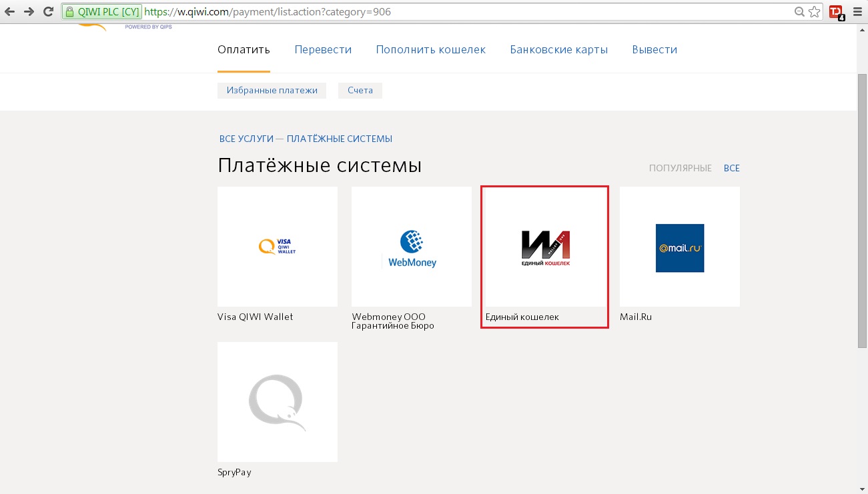Open the Chrome hamburger menu

(857, 12)
